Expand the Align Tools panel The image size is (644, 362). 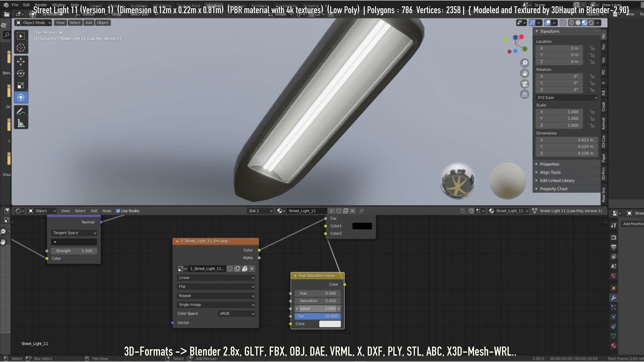coord(550,173)
